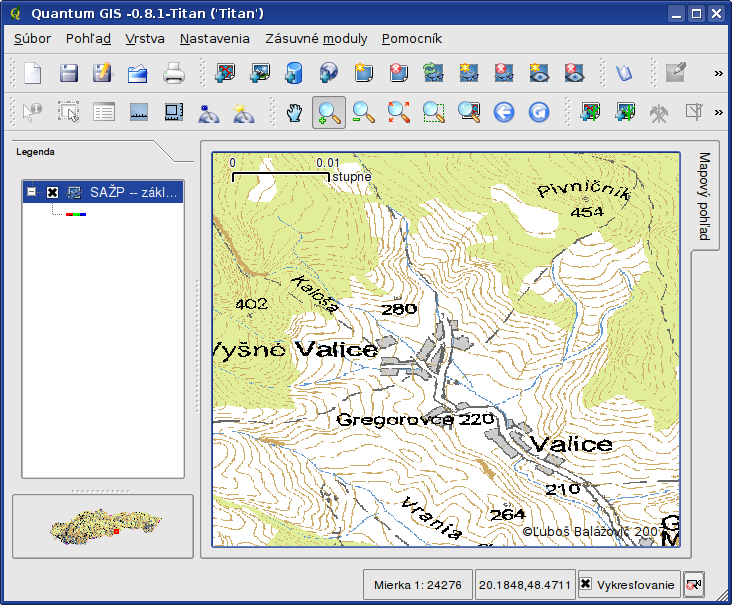Select the Zoom In magnifier tool
The width and height of the screenshot is (732, 605).
click(329, 113)
